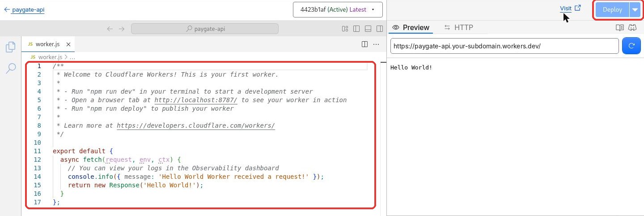Click the 'Hello World!' preview output
Screen dimensions: 644x216
tap(411, 67)
